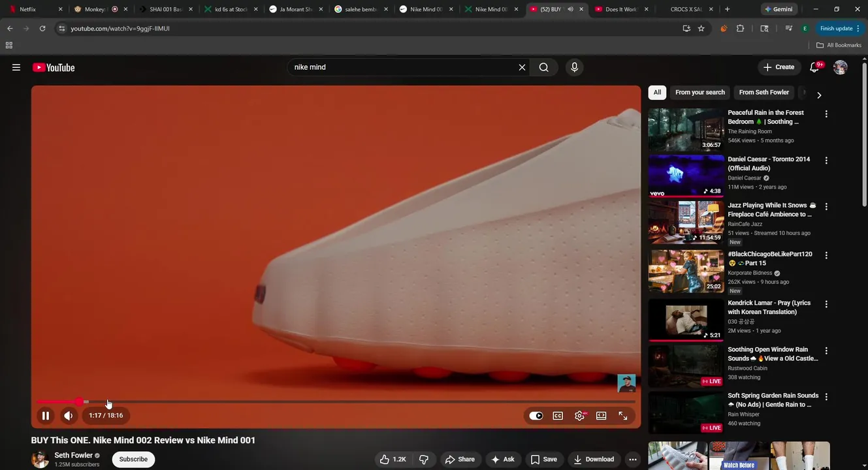Viewport: 868px width, 470px height.
Task: Share this video
Action: point(460,459)
